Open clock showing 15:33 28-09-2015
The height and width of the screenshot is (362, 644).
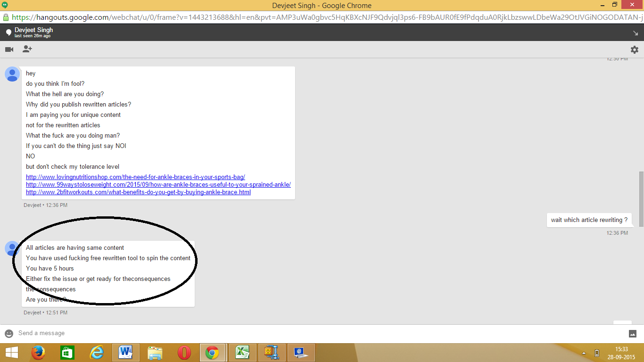tap(622, 353)
